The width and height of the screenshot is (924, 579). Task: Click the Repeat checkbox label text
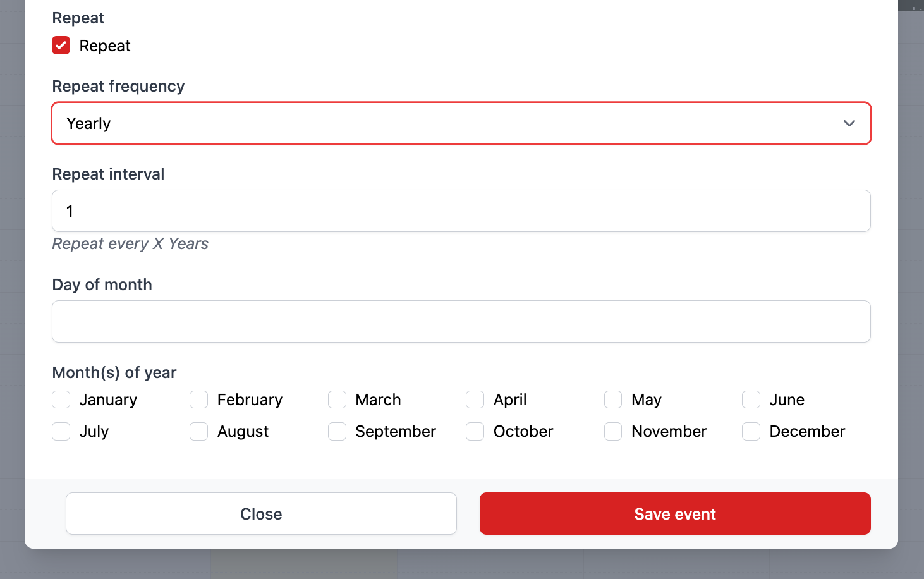[x=105, y=46]
